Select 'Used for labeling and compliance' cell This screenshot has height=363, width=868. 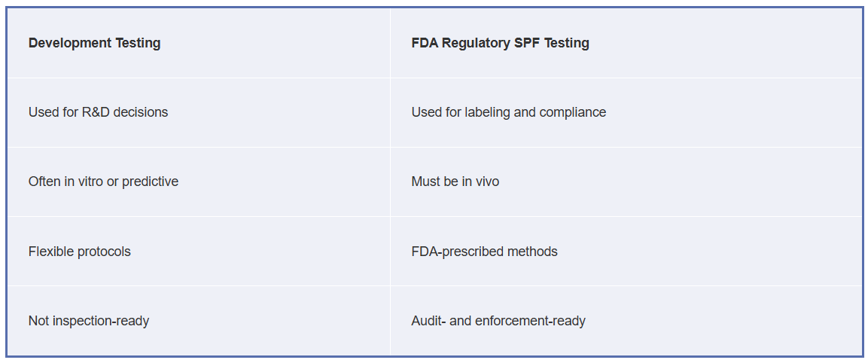[626, 112]
